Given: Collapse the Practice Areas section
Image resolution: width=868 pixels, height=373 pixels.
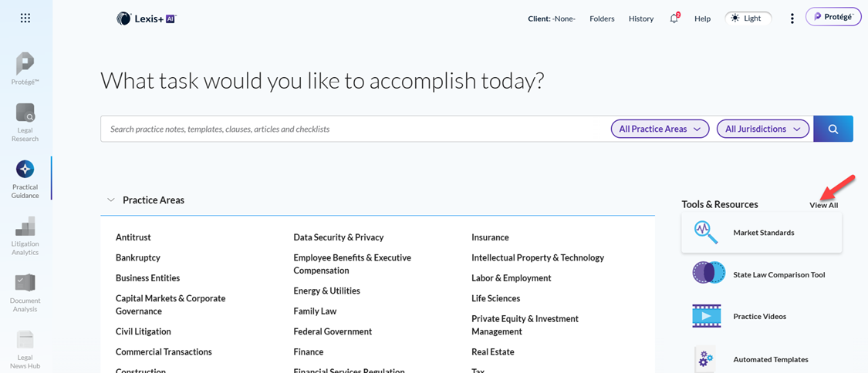Looking at the screenshot, I should click(x=110, y=200).
